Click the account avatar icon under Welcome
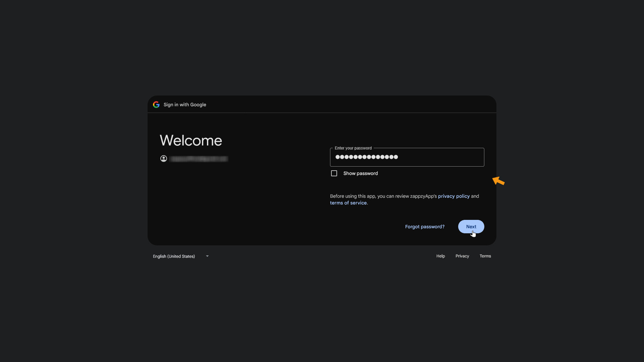644x362 pixels. (x=164, y=159)
